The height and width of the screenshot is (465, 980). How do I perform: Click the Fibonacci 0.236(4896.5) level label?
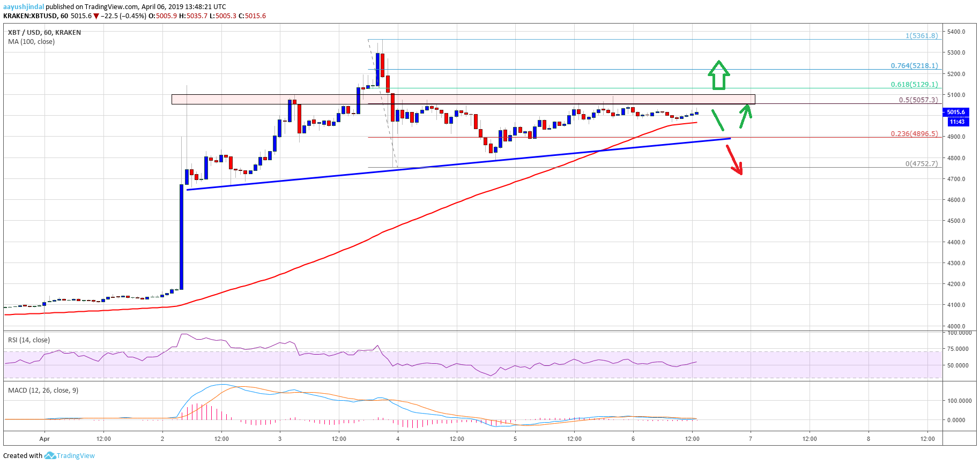coord(915,134)
